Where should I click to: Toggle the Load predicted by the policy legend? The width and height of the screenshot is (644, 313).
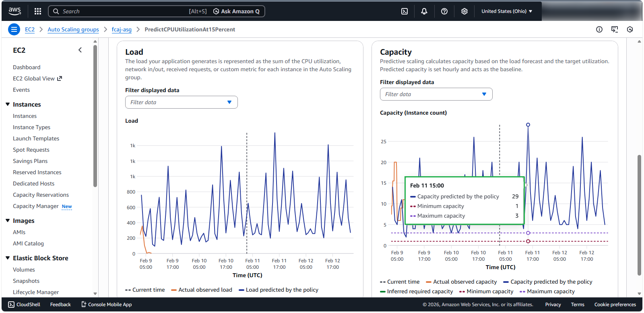tap(279, 290)
